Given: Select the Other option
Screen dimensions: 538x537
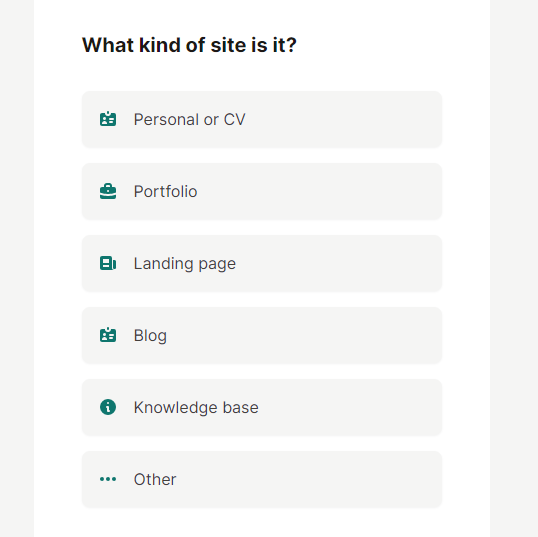Looking at the screenshot, I should (262, 480).
